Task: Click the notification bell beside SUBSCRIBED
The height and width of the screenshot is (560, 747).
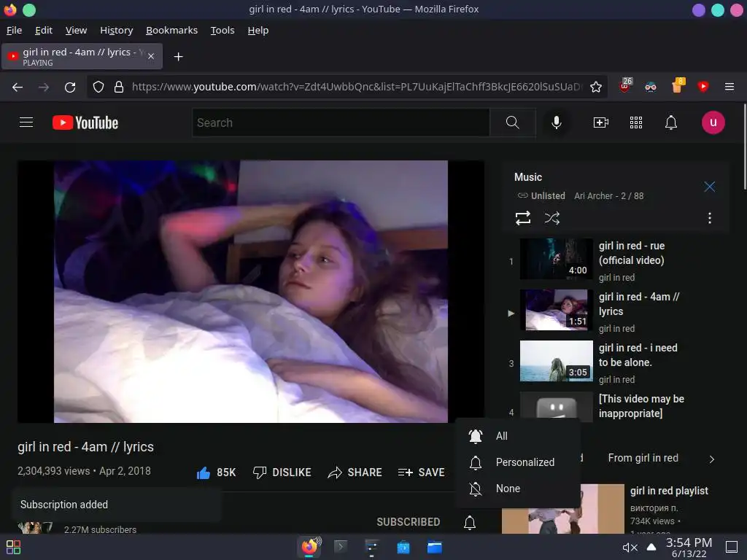Action: click(x=470, y=522)
